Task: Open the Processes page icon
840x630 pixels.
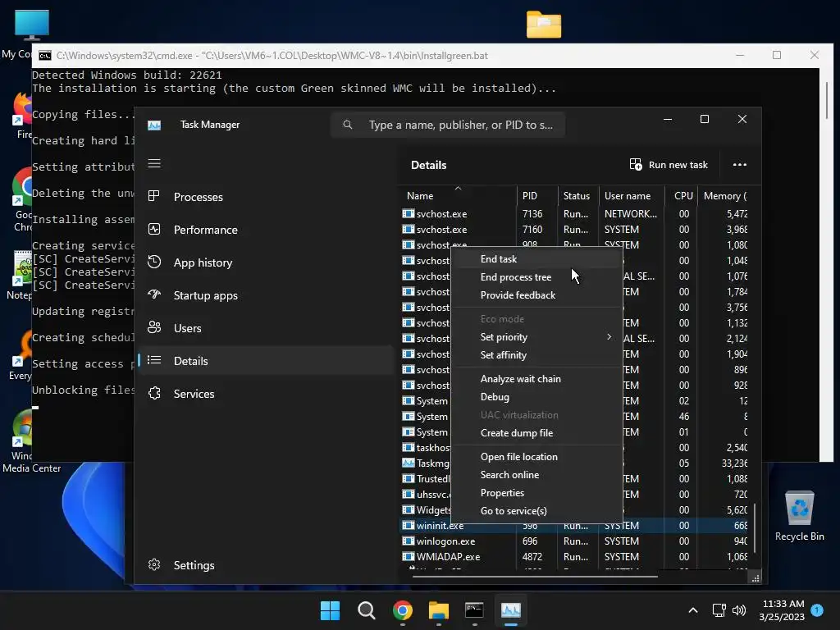Action: click(x=154, y=196)
